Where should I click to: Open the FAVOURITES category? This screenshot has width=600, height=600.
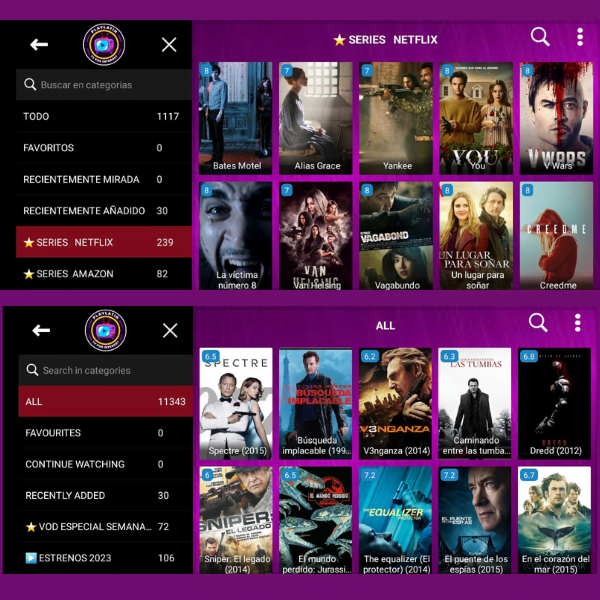106,433
